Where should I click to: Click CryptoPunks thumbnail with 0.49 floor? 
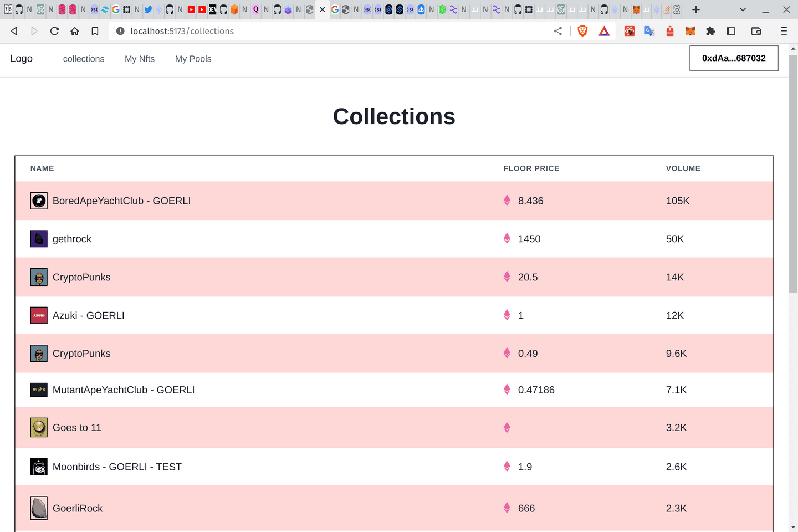pos(39,354)
